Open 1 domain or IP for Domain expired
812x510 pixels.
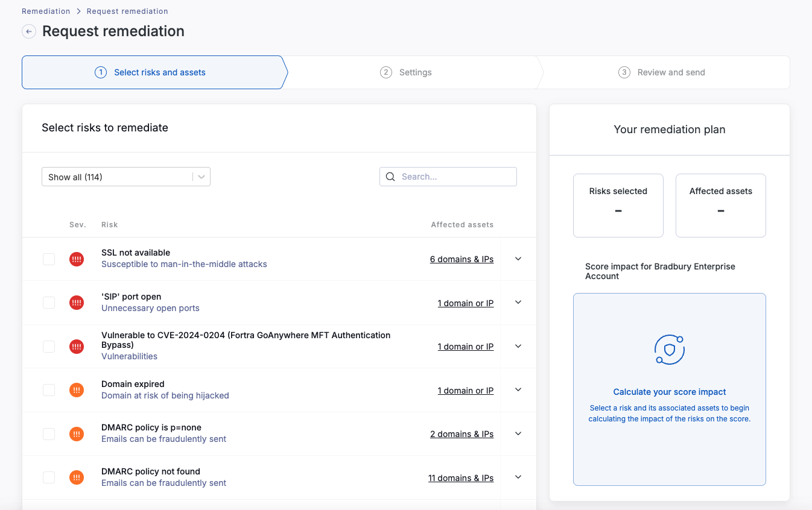[x=466, y=391]
